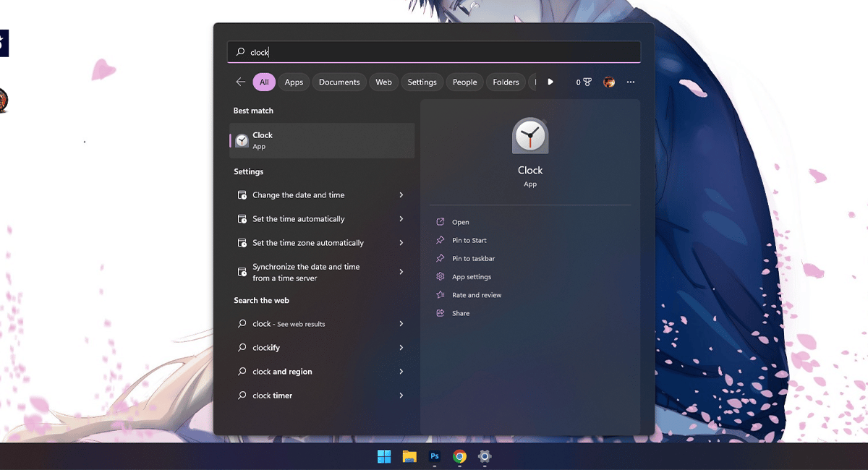Expand the 'clock timer' web result arrow
Screen dimensions: 868x470
(401, 396)
